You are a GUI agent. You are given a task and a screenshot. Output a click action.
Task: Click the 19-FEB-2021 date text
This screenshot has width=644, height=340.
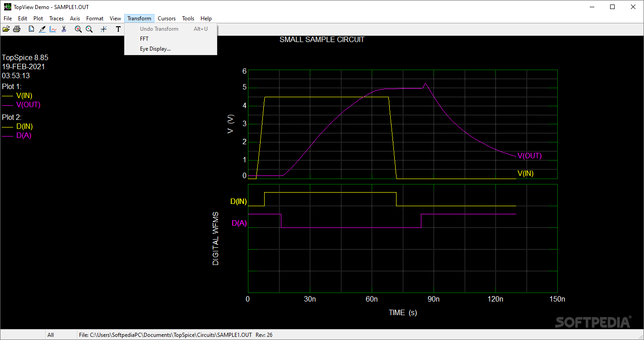click(x=23, y=66)
